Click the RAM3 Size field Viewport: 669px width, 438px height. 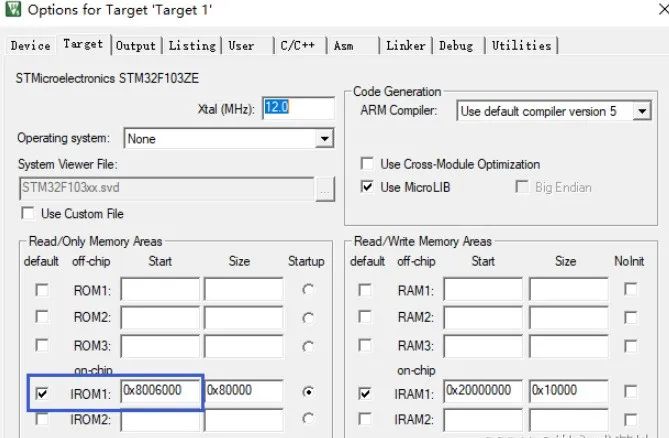pyautogui.click(x=569, y=346)
